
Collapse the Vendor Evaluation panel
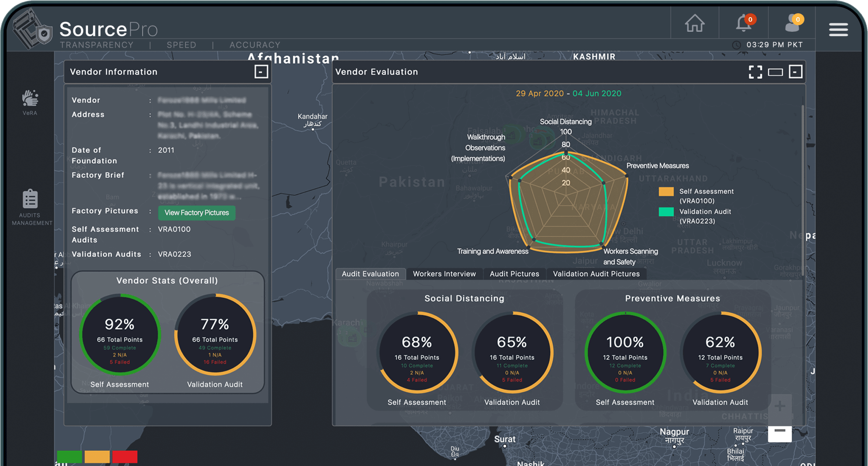(796, 71)
